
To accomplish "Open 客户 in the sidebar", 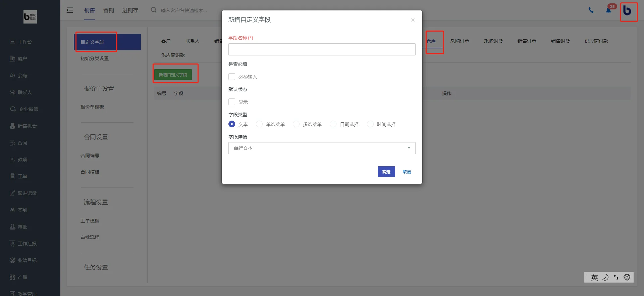I will point(18,59).
